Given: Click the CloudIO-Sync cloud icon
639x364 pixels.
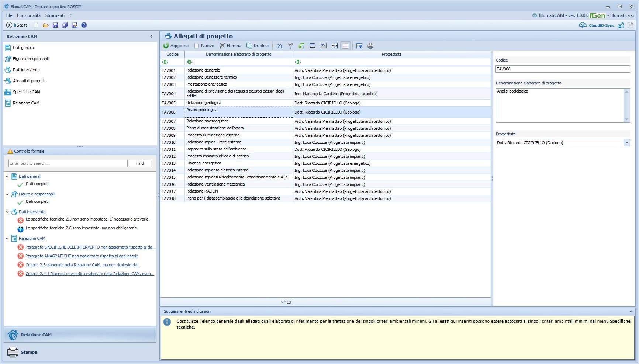Looking at the screenshot, I should tap(583, 25).
